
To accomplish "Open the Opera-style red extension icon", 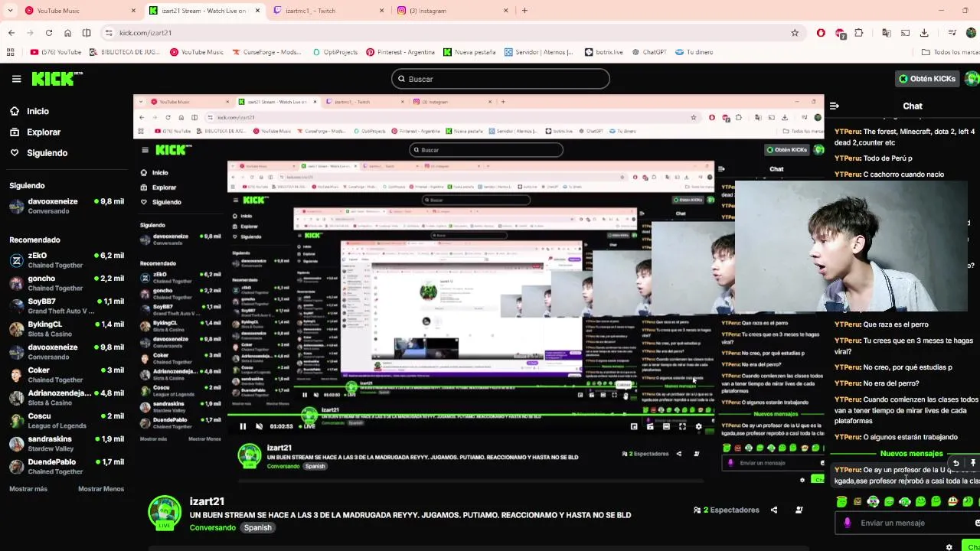I will (821, 33).
